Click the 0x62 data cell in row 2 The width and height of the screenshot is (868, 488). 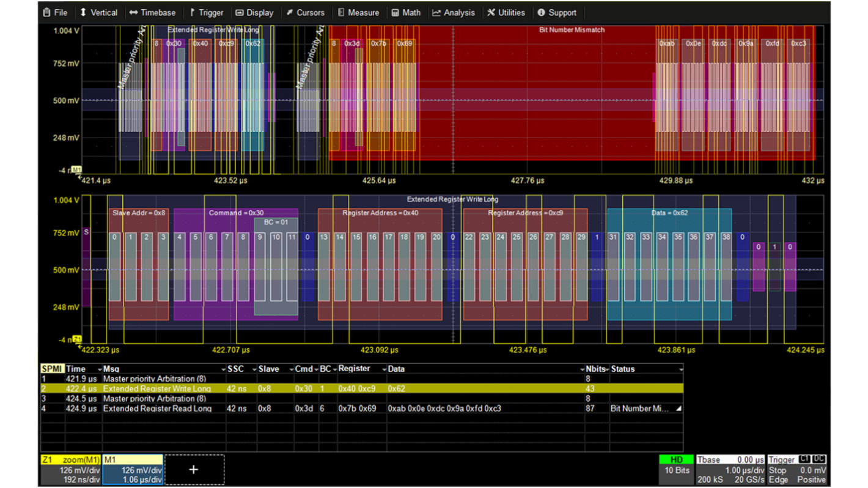pyautogui.click(x=486, y=389)
